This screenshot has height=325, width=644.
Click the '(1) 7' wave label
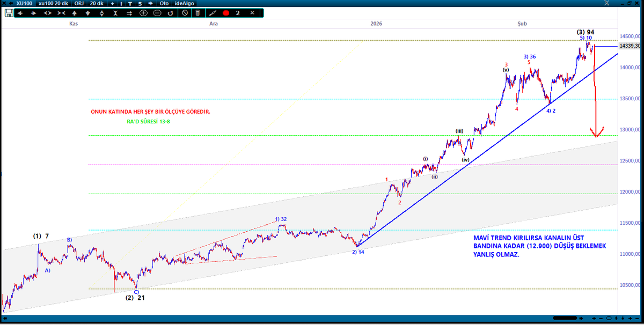(41, 237)
